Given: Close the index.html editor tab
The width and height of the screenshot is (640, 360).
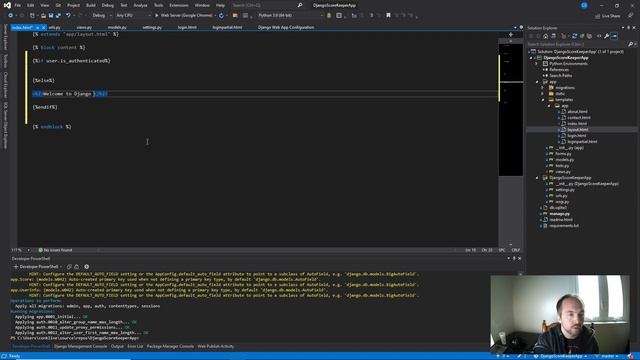Looking at the screenshot, I should (43, 27).
